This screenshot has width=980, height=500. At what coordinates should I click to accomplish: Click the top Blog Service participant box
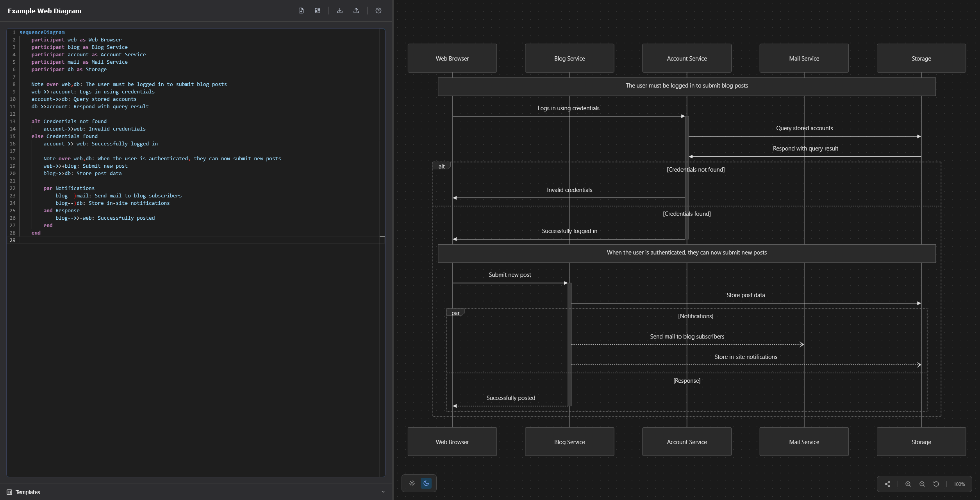tap(569, 58)
